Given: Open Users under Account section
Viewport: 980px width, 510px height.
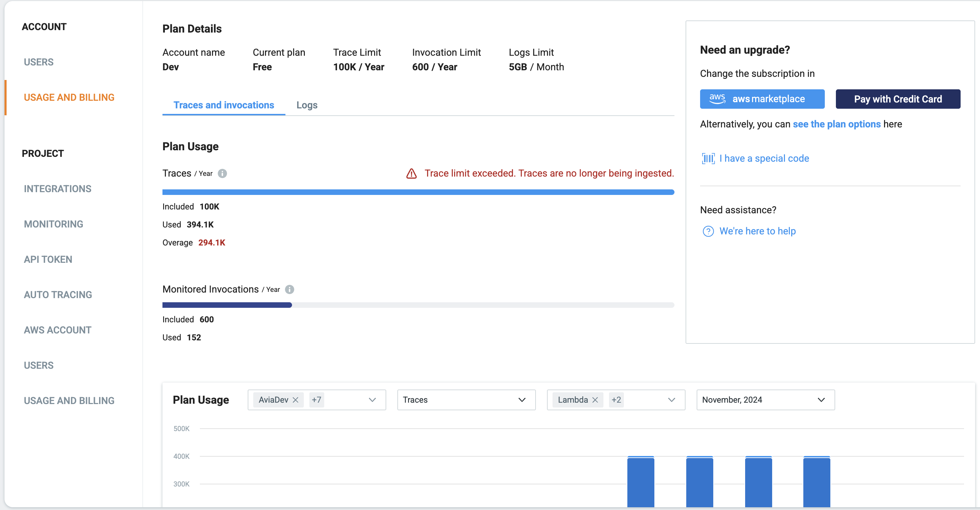Looking at the screenshot, I should 38,62.
